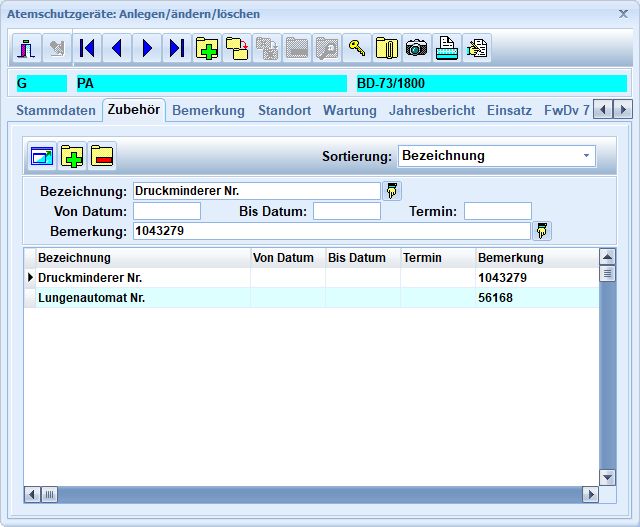The image size is (640, 527).
Task: Click the cyan BD-73/1800 field
Action: pos(492,83)
